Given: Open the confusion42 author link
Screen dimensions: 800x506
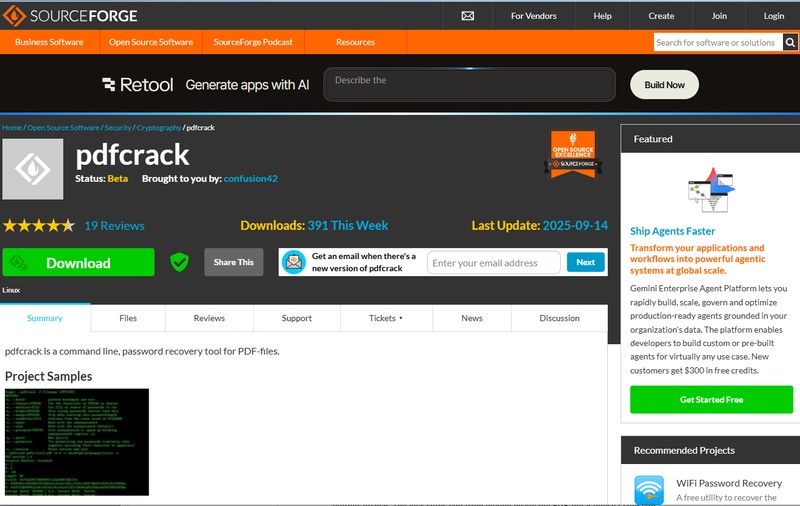Looking at the screenshot, I should pyautogui.click(x=251, y=179).
